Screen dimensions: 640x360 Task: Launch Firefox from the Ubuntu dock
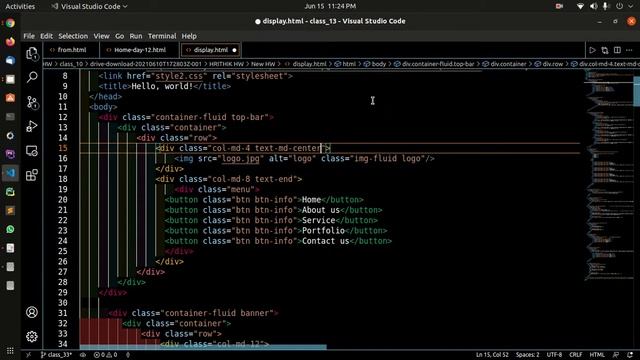pos(10,42)
